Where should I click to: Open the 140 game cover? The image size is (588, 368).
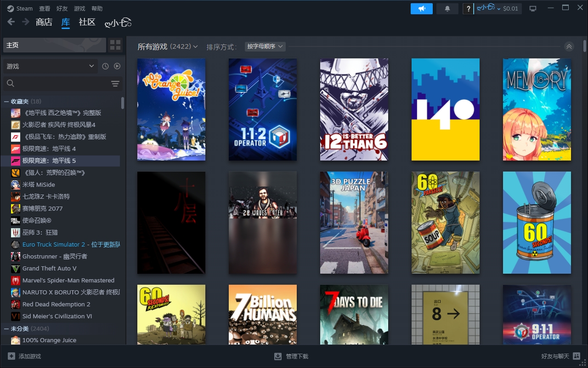click(x=446, y=109)
